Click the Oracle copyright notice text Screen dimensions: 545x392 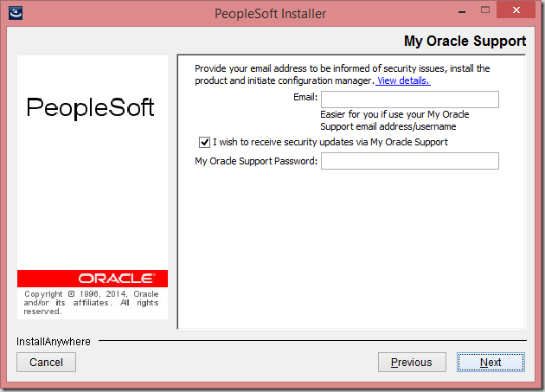coord(91,303)
